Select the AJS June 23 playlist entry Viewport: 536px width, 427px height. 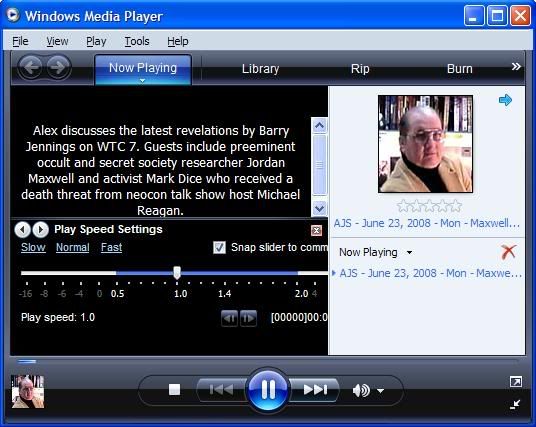[x=431, y=273]
